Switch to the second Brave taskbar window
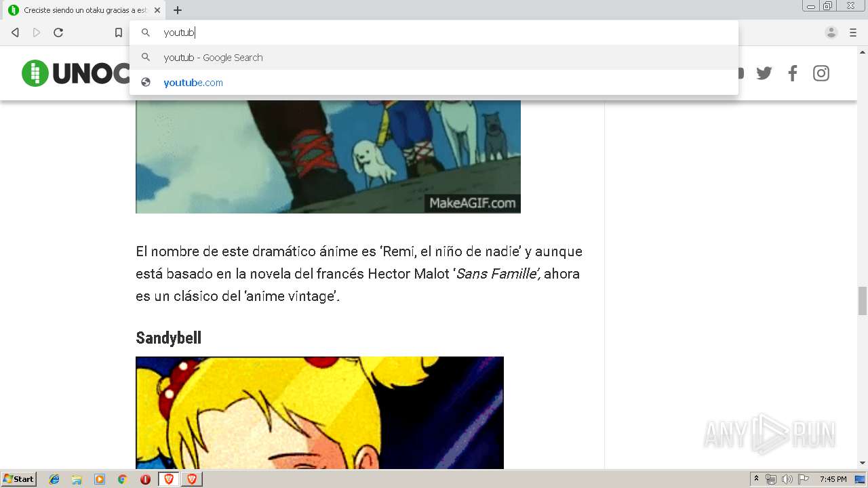 tap(192, 479)
